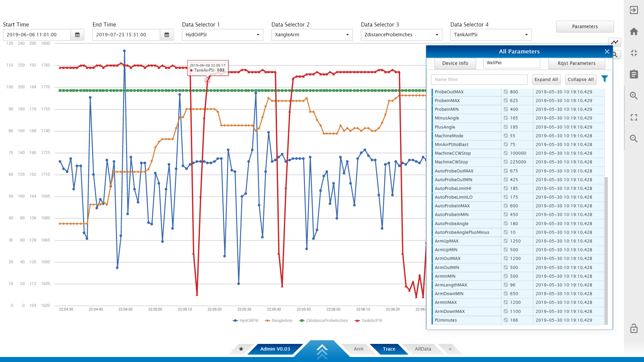Toggle the ProbeOutMAX edit checkbox
The height and width of the screenshot is (362, 644).
(505, 92)
